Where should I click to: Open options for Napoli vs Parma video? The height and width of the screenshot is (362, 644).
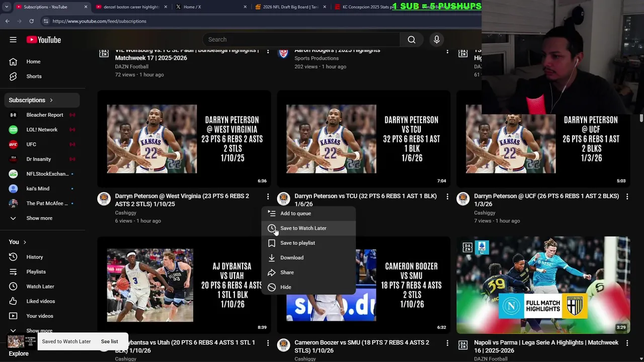[x=627, y=343]
